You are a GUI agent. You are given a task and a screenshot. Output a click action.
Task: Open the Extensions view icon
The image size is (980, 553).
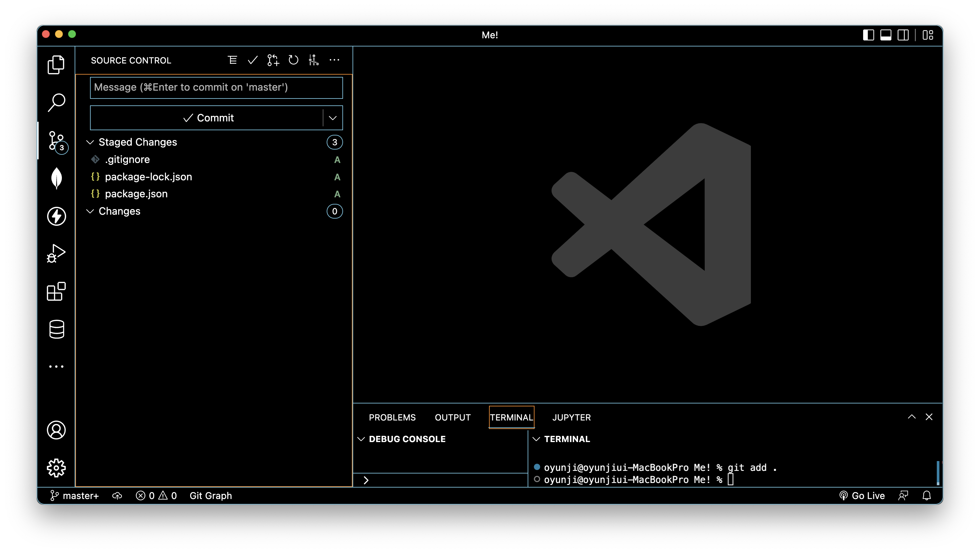[56, 291]
